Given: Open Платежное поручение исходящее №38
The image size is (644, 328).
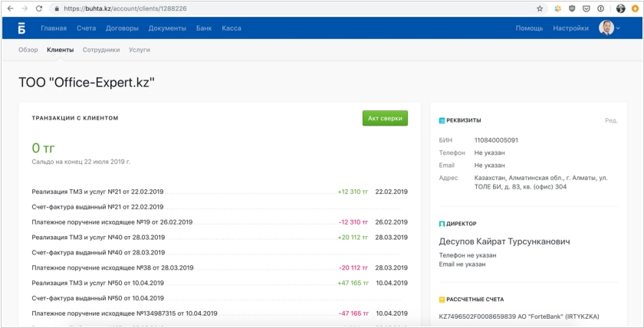Looking at the screenshot, I should pos(113,267).
